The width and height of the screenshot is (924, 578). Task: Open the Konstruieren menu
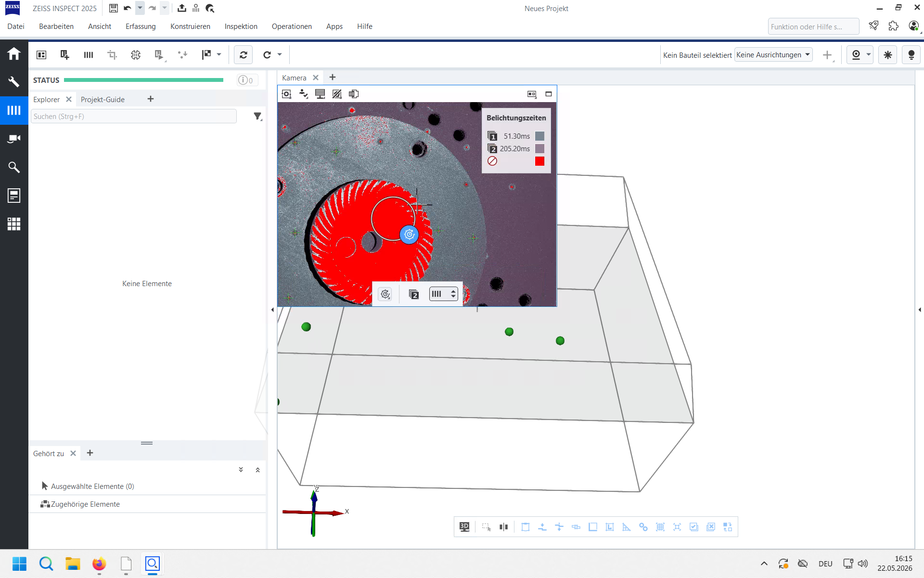[x=190, y=26]
